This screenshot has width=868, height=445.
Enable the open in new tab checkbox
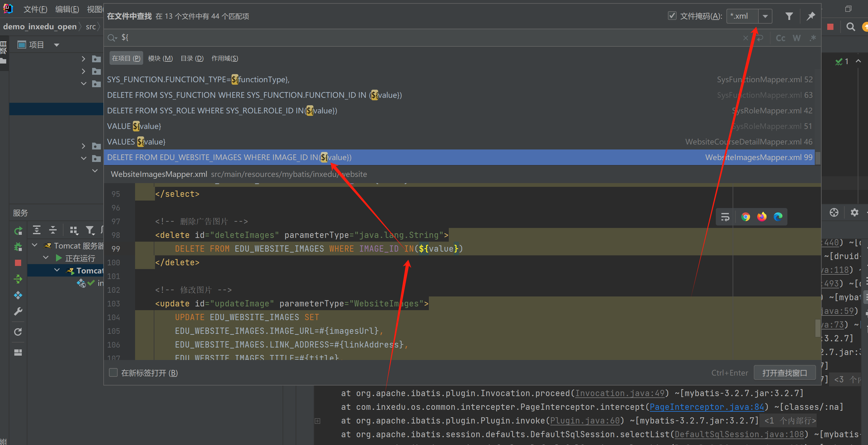point(113,372)
